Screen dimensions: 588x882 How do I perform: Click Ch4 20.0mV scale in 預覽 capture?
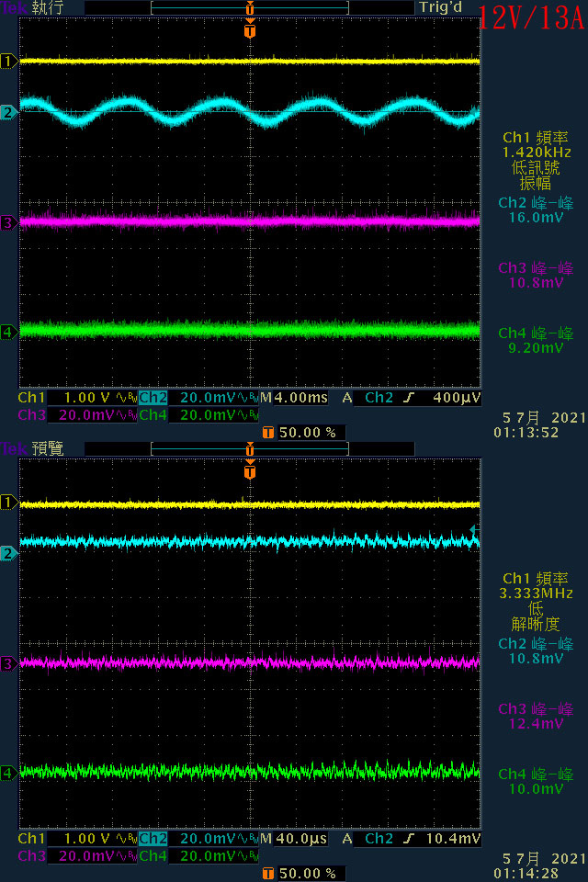coord(198,856)
